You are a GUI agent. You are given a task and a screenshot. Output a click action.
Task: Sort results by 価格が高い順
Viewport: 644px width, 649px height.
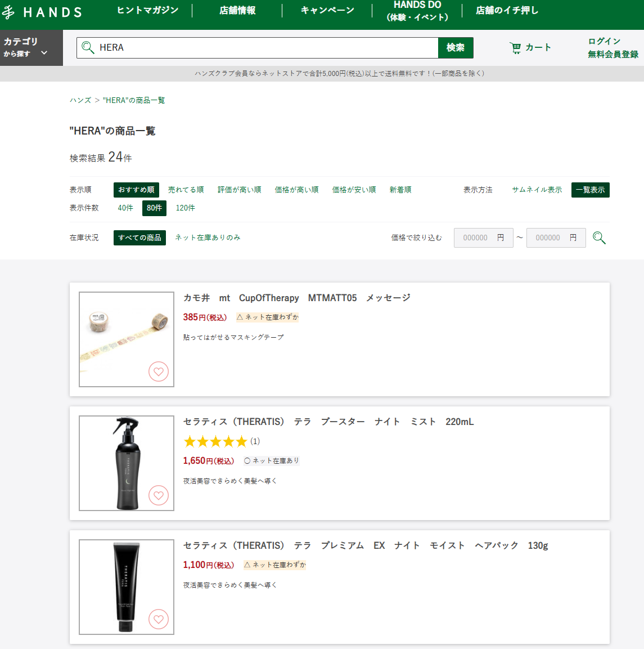pyautogui.click(x=296, y=190)
